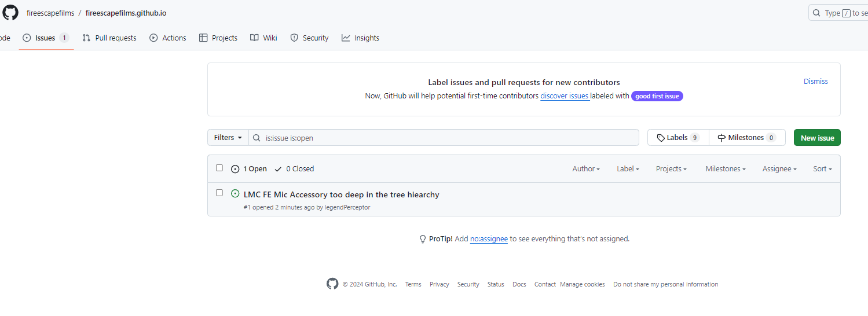Tick the select-all issues checkbox
Viewport: 868px width, 316px height.
coord(219,168)
